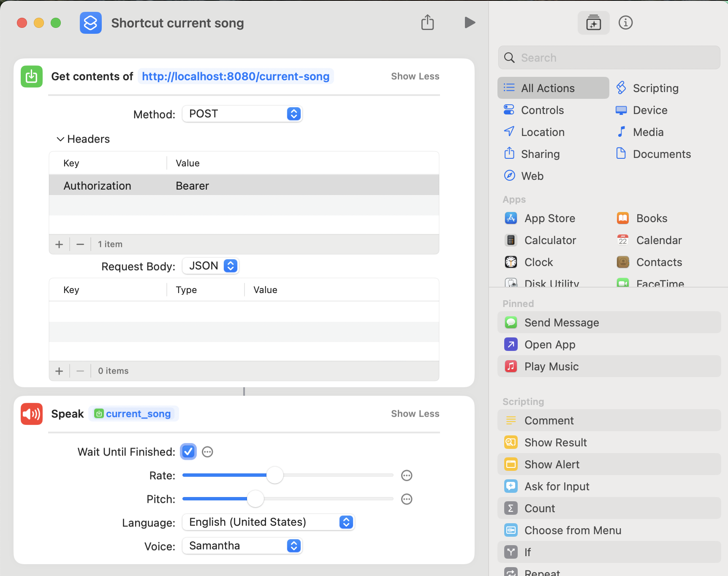Click the Speak action red speaker icon
The width and height of the screenshot is (728, 576).
pyautogui.click(x=32, y=414)
